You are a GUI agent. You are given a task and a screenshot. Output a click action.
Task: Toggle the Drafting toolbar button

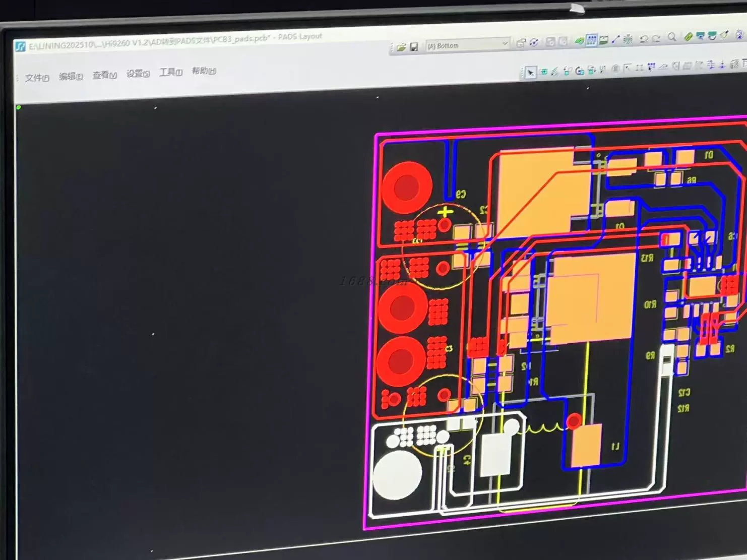[x=579, y=41]
